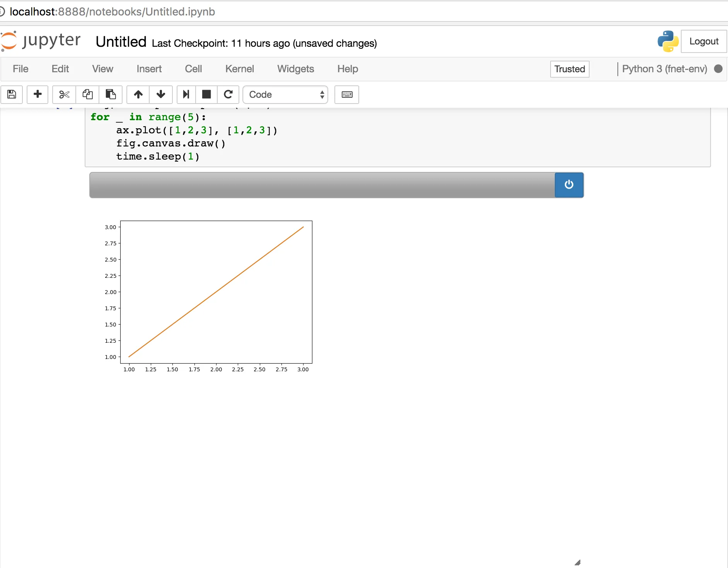Restart the kernel with circular arrow icon
This screenshot has height=568, width=728.
tap(228, 95)
